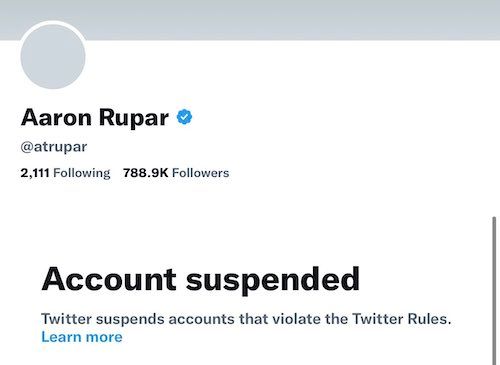This screenshot has width=500, height=365.
Task: Click the words Twitter Rules in the notice
Action: (x=402, y=319)
